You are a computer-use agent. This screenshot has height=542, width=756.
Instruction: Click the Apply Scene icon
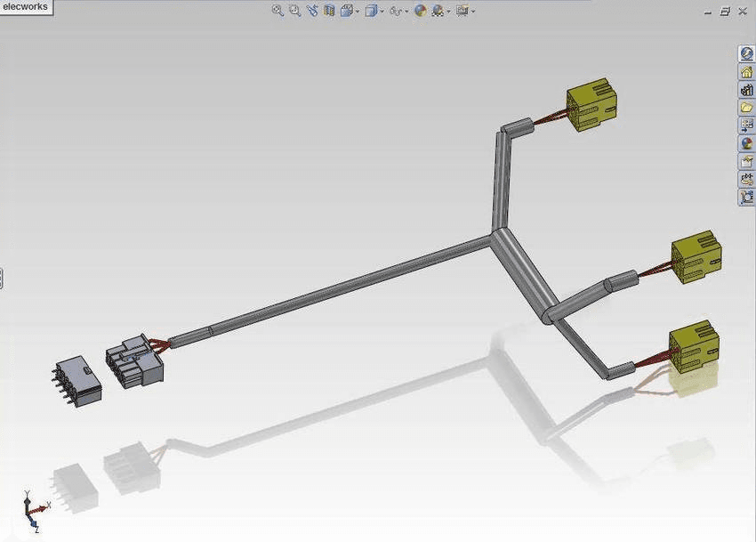coord(438,11)
